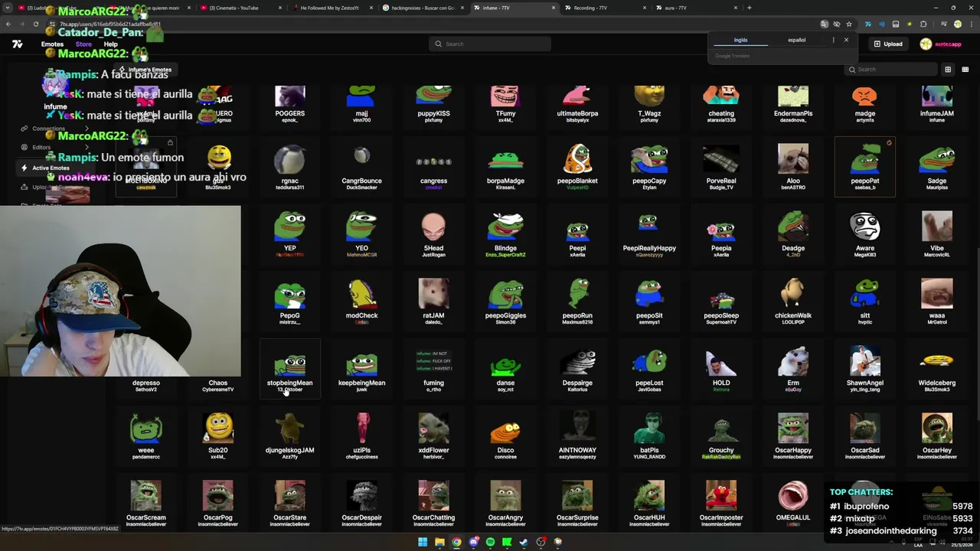Select the cheating emote
980x551 pixels.
721,104
